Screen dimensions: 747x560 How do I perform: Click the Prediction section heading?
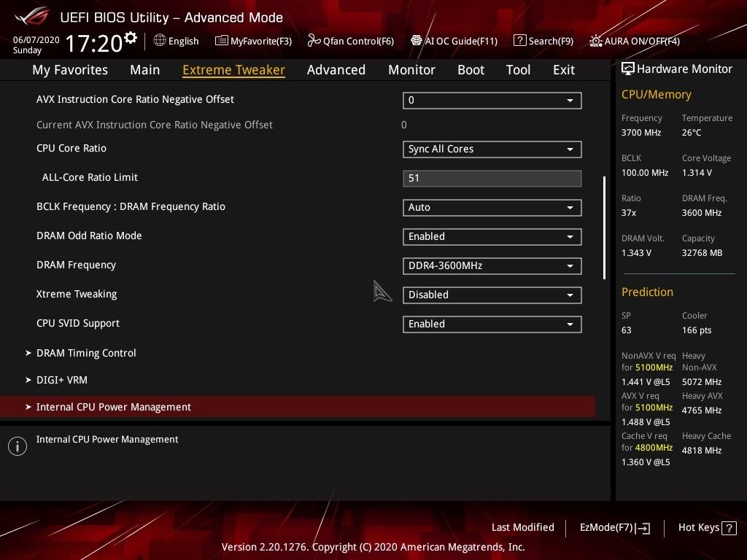[648, 292]
